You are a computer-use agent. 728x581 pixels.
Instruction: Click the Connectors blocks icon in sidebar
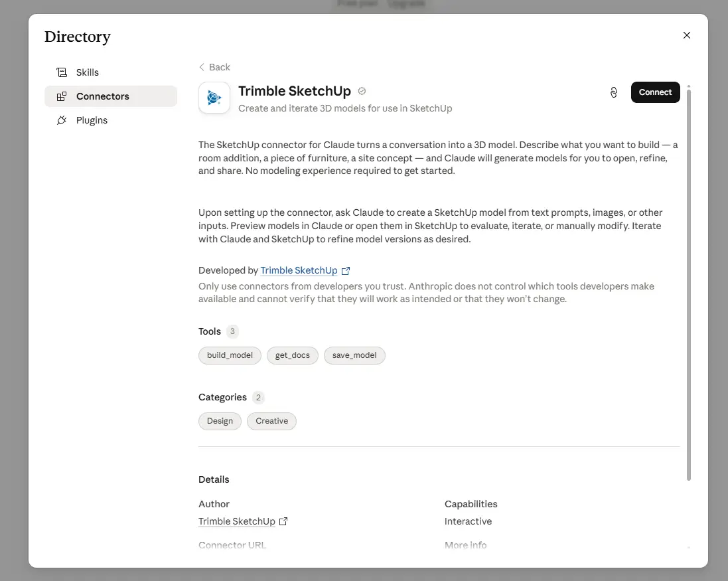(62, 96)
